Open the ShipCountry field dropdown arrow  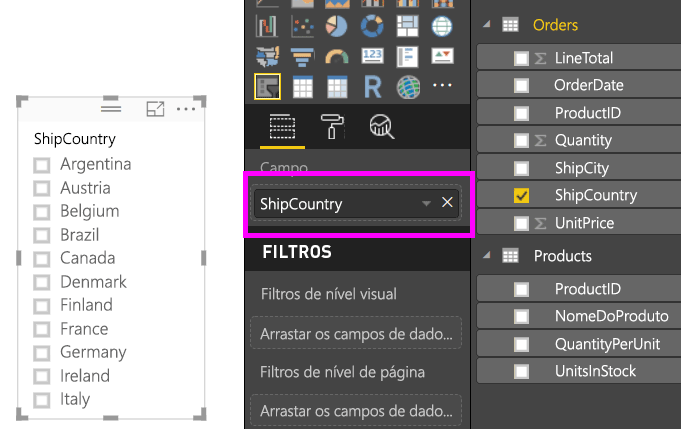coord(426,203)
